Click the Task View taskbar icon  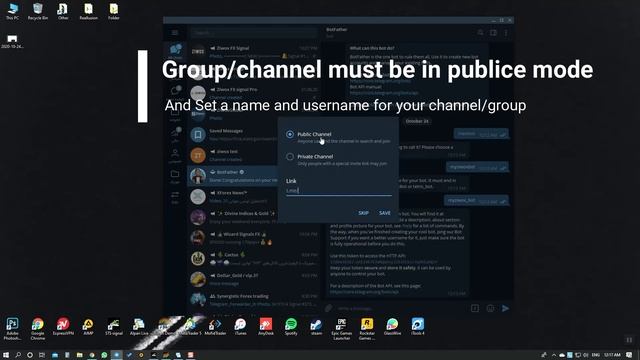tap(42, 355)
